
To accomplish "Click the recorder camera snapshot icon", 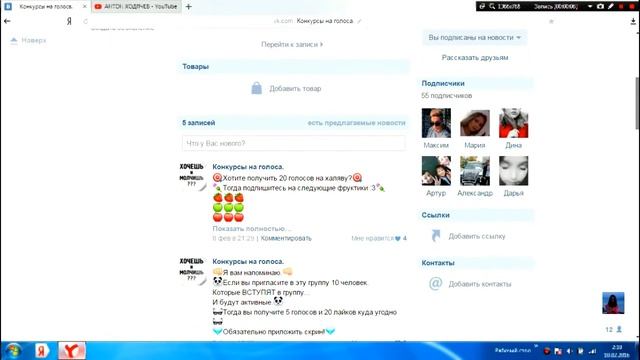I will (600, 7).
